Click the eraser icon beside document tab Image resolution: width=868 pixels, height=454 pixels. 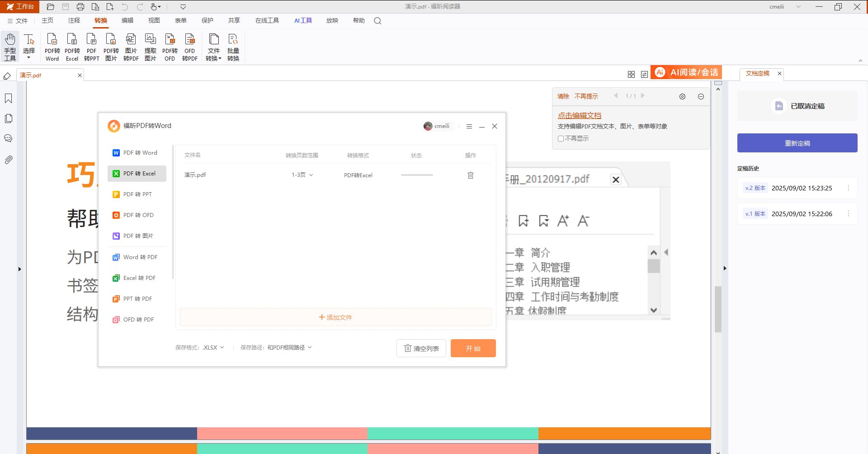point(7,76)
